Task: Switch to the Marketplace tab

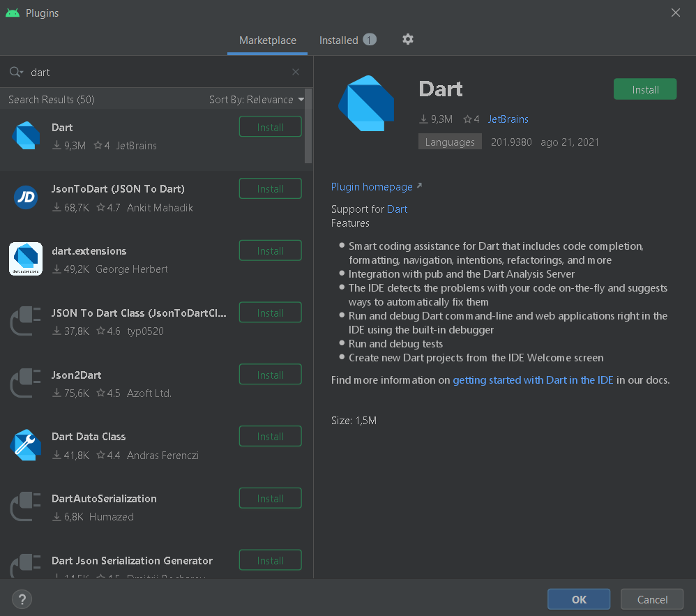Action: (267, 40)
